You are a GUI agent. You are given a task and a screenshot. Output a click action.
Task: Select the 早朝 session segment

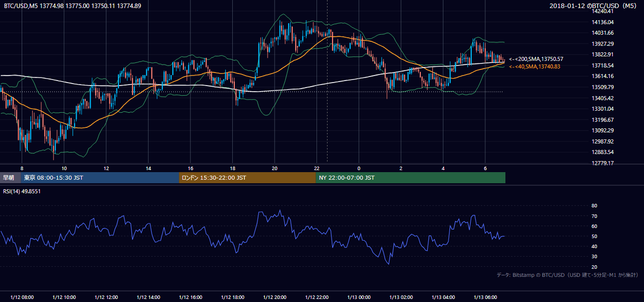coord(10,178)
